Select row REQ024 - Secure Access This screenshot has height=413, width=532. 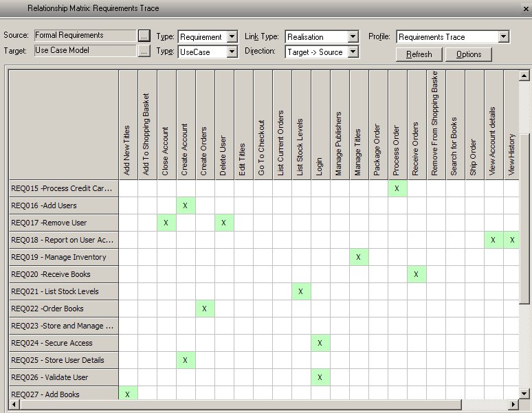pyautogui.click(x=64, y=343)
